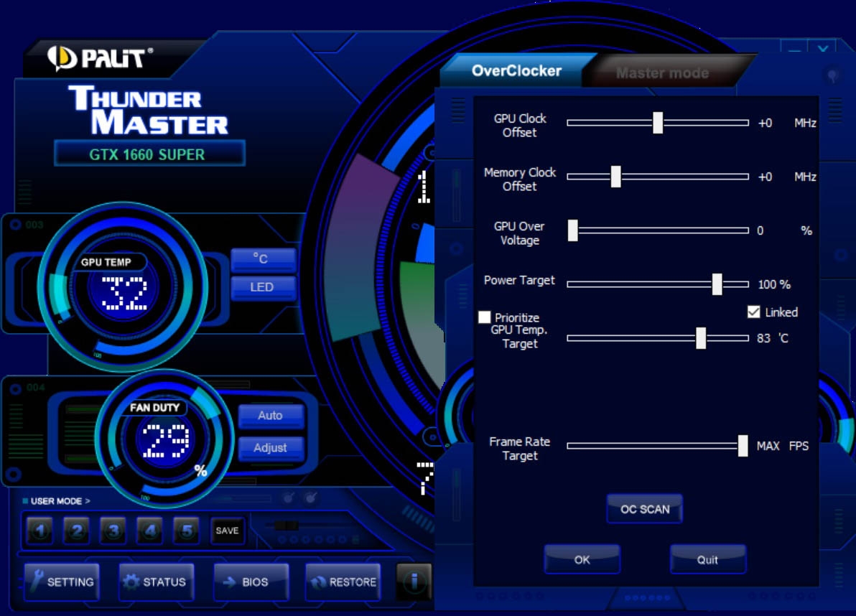Open the BIOS panel
The image size is (856, 616).
(x=251, y=582)
